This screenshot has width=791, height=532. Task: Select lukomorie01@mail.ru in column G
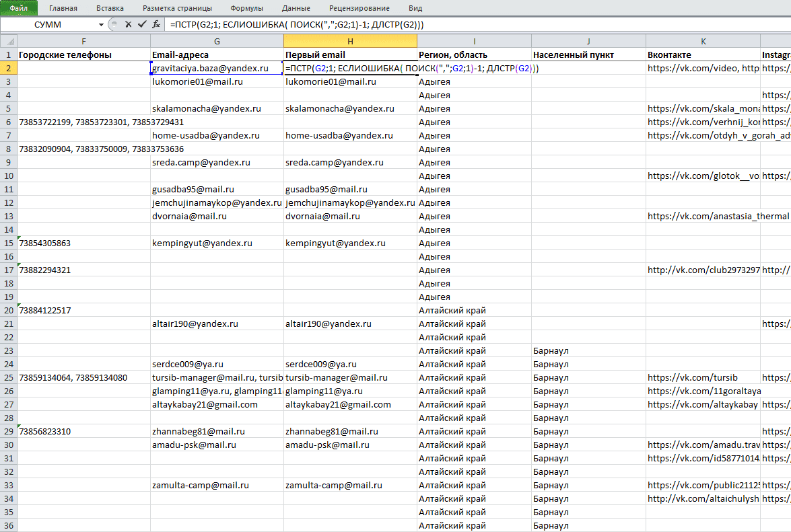click(217, 81)
